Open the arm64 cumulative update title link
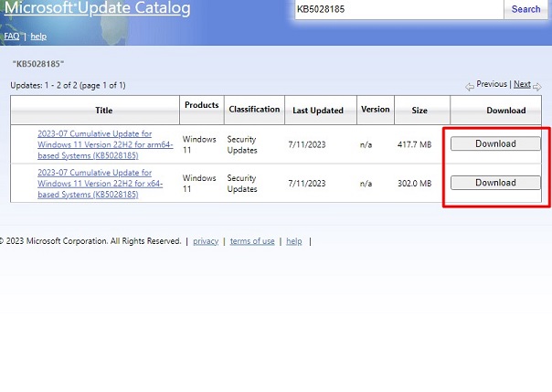Image resolution: width=552 pixels, height=392 pixels. point(105,144)
